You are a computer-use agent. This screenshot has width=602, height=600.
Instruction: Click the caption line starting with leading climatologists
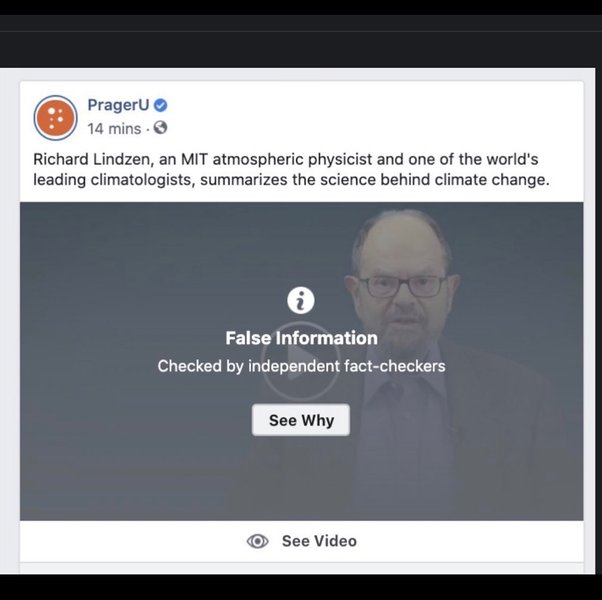click(x=291, y=180)
